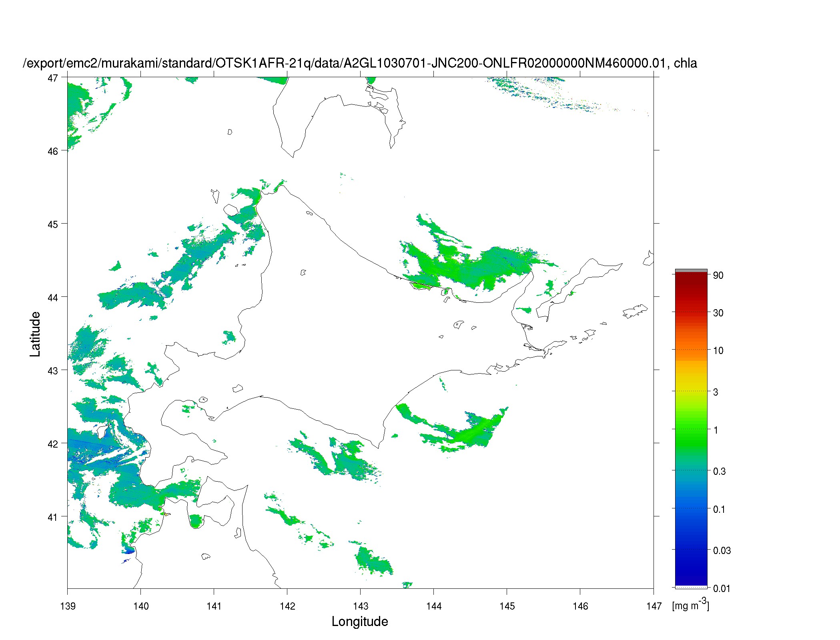The width and height of the screenshot is (840, 640).
Task: Click the latitude tick label 44
Action: click(x=53, y=298)
